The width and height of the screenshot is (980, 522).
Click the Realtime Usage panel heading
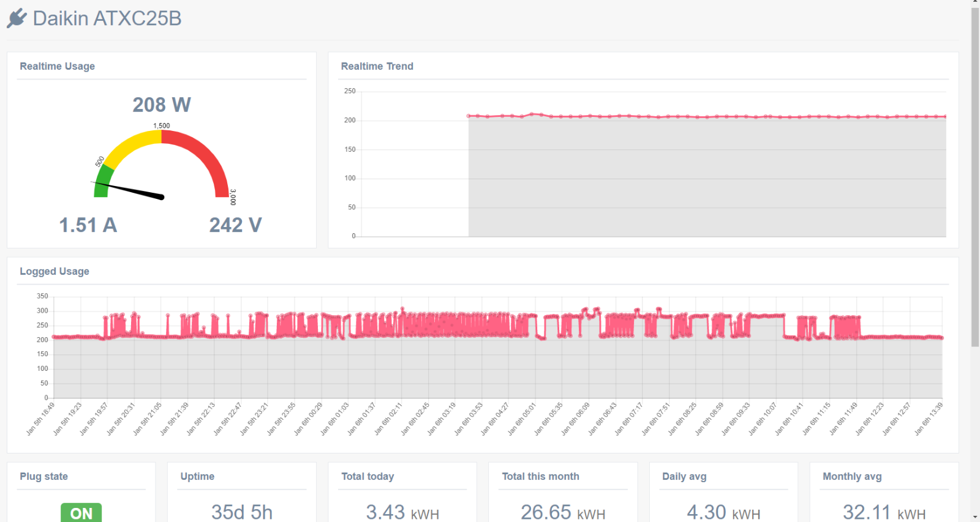click(x=57, y=66)
